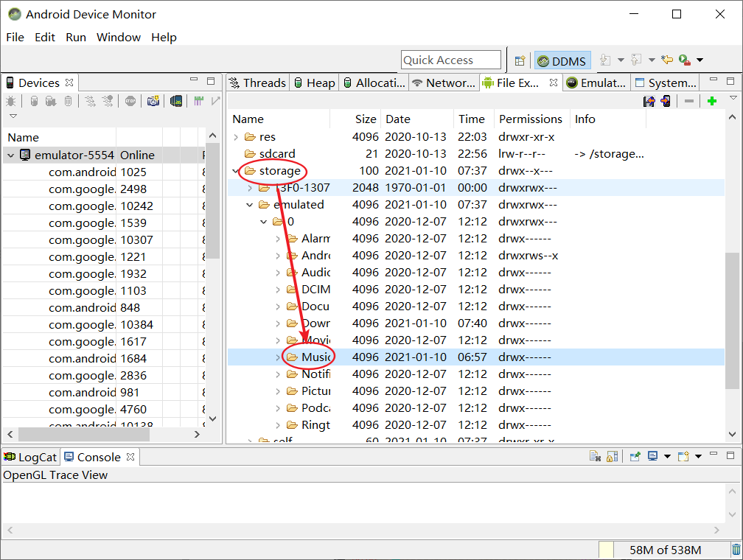Run garbage collector via status bar trash icon
743x560 pixels.
coord(736,550)
